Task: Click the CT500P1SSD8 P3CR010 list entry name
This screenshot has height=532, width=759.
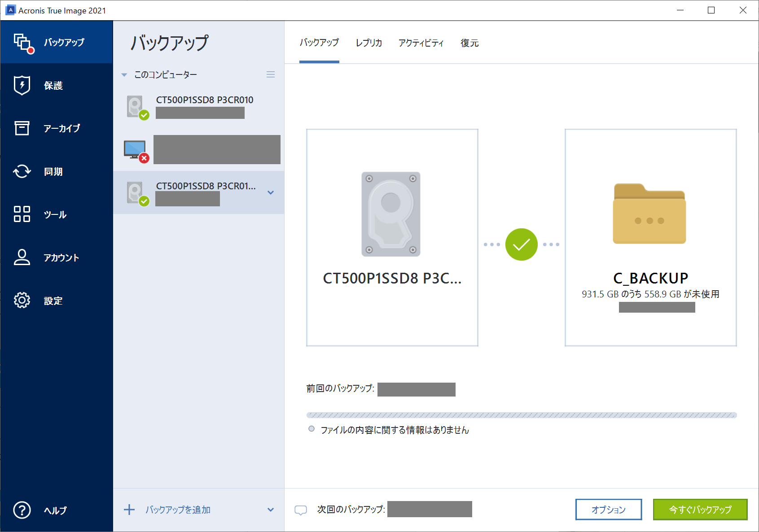Action: coord(205,100)
